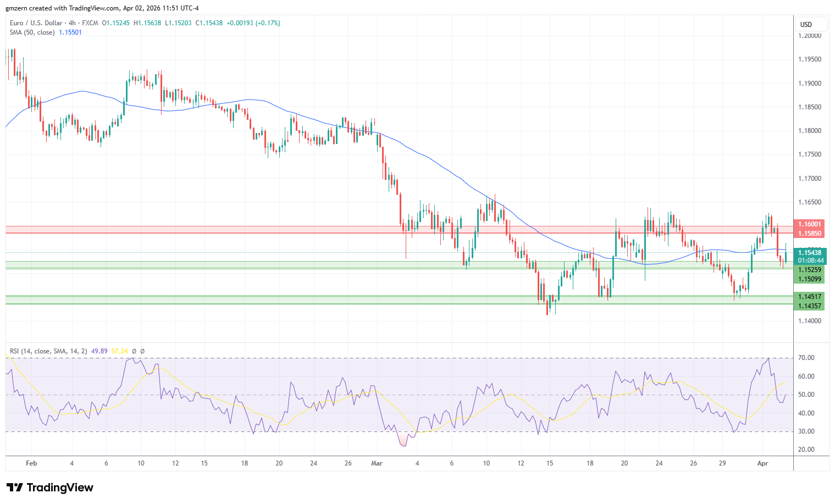This screenshot has height=504, width=835.
Task: Select the green 1.15099 price label
Action: pyautogui.click(x=810, y=279)
